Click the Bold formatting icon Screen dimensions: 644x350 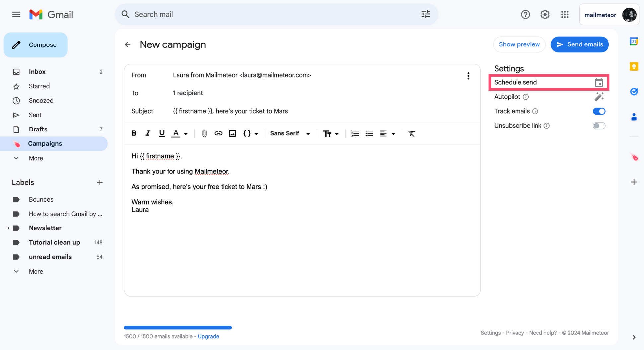click(x=134, y=133)
